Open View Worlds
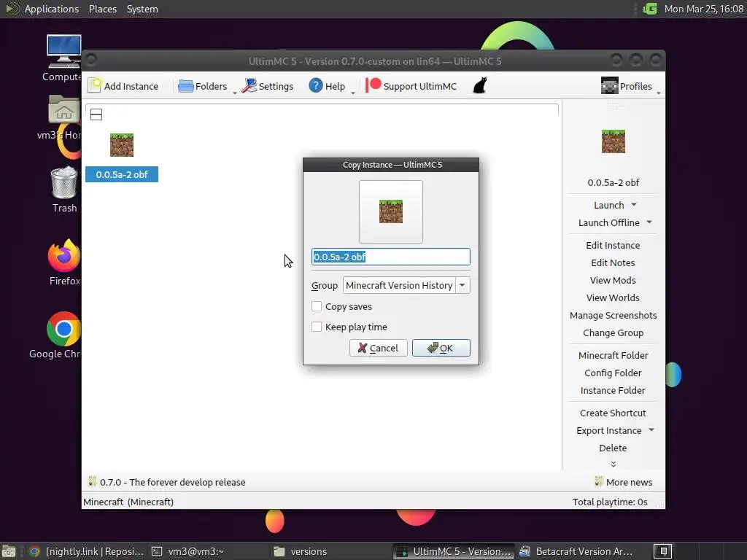This screenshot has width=747, height=560. tap(613, 298)
